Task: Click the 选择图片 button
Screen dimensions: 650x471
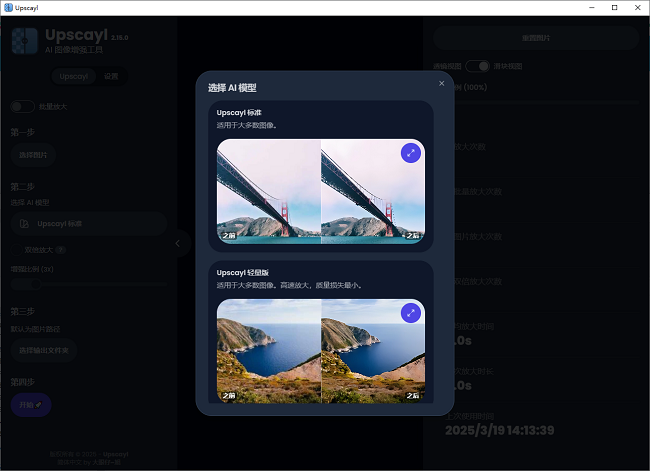Action: tap(33, 155)
